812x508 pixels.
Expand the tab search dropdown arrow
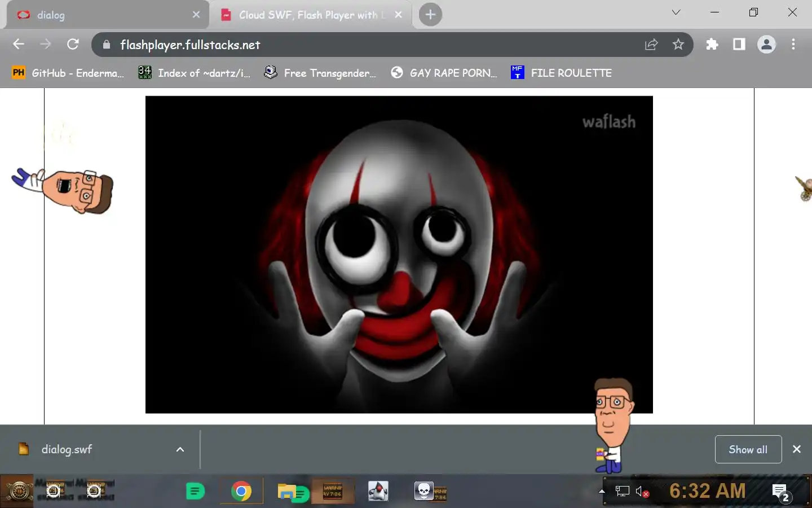pyautogui.click(x=676, y=12)
